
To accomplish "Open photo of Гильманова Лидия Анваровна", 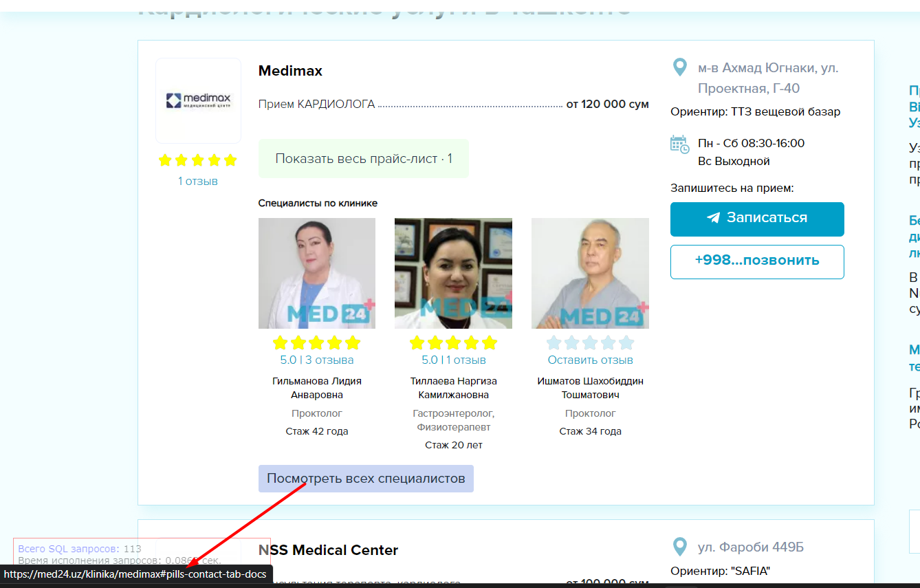I will pyautogui.click(x=317, y=273).
